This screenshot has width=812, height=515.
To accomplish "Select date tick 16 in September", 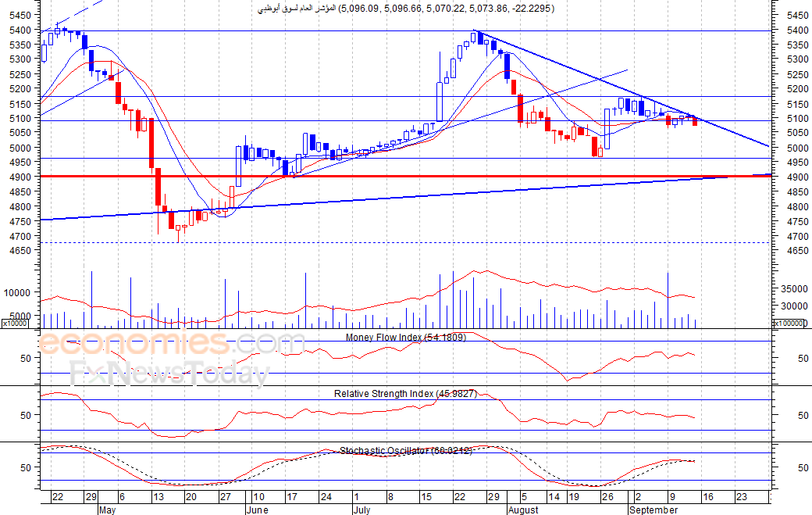I will point(708,497).
